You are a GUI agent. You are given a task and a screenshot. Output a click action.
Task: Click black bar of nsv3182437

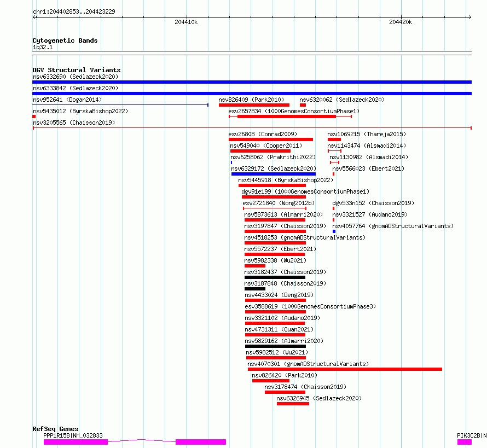pos(275,277)
